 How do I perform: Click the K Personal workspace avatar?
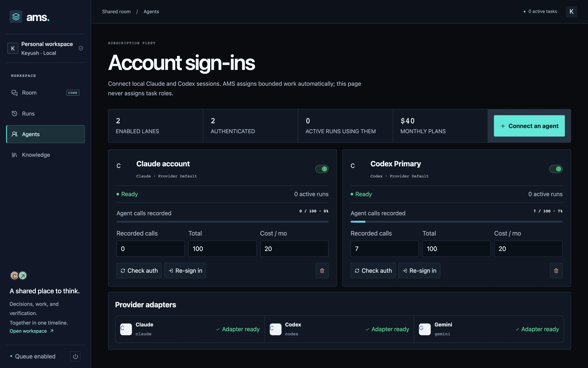point(13,48)
